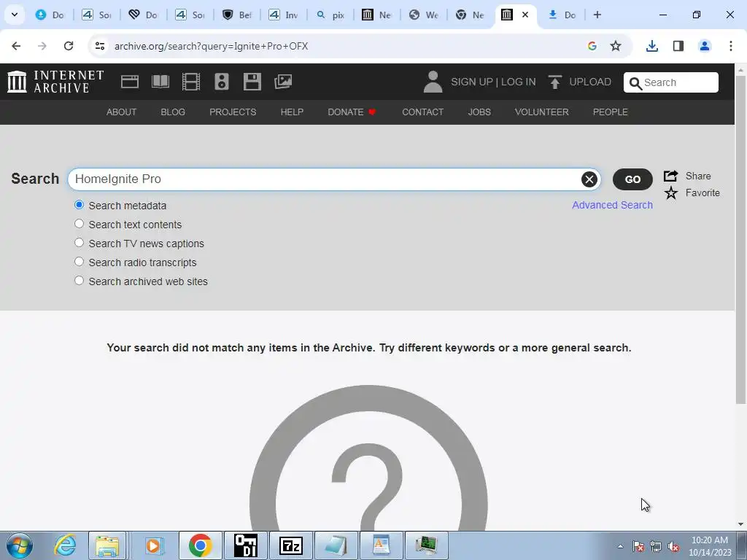This screenshot has width=747, height=560.
Task: Select Search TV news captions option
Action: pos(79,243)
